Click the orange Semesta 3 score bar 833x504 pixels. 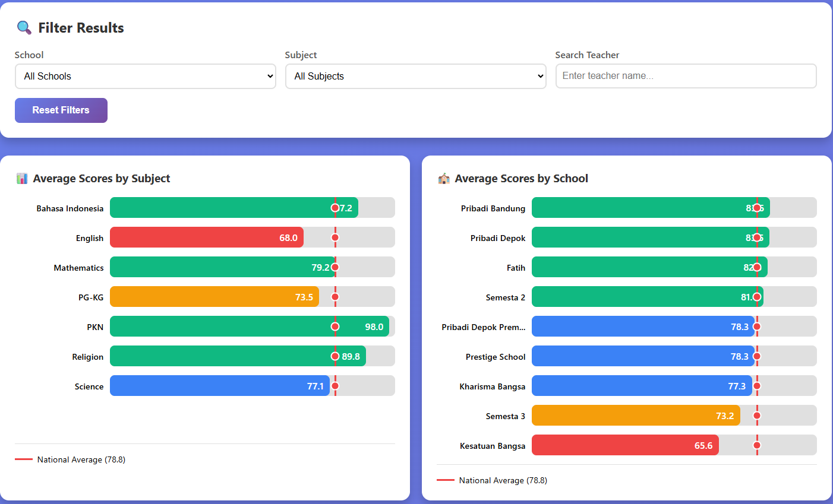click(x=636, y=416)
